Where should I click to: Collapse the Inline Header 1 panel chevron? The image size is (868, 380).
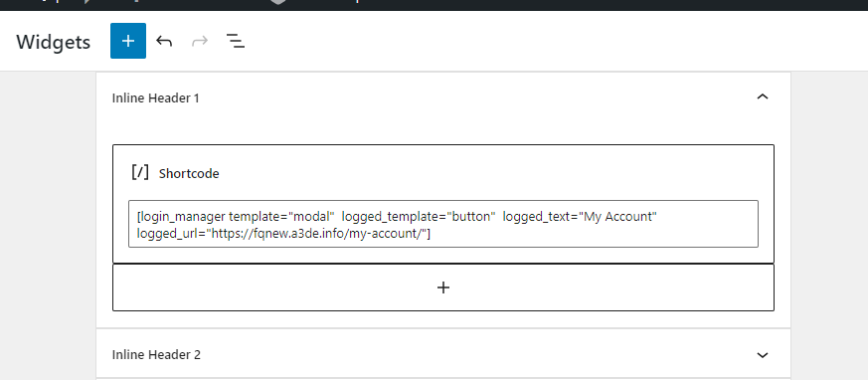pos(763,97)
